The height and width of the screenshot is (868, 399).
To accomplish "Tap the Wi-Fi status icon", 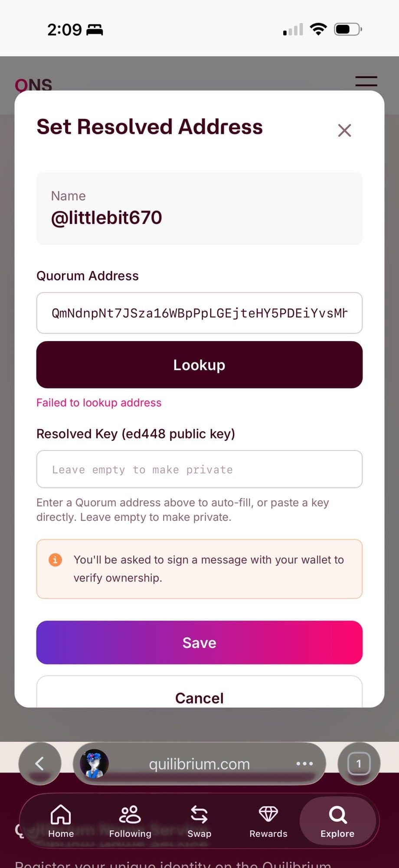I will point(318,29).
